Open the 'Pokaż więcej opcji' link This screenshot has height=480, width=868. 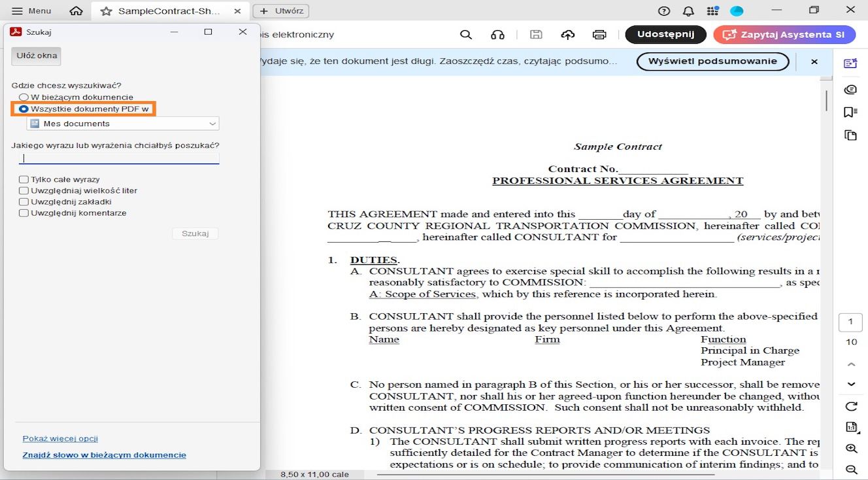click(x=60, y=438)
